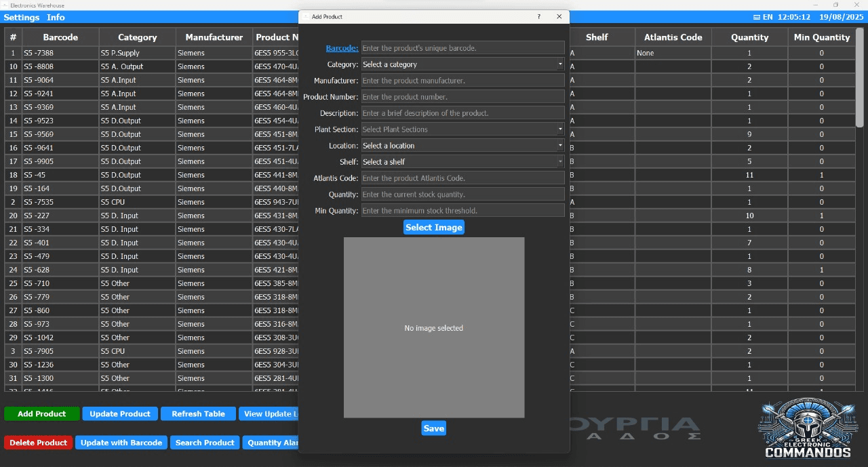Close the Add Product dialog
The image size is (868, 467).
click(559, 16)
